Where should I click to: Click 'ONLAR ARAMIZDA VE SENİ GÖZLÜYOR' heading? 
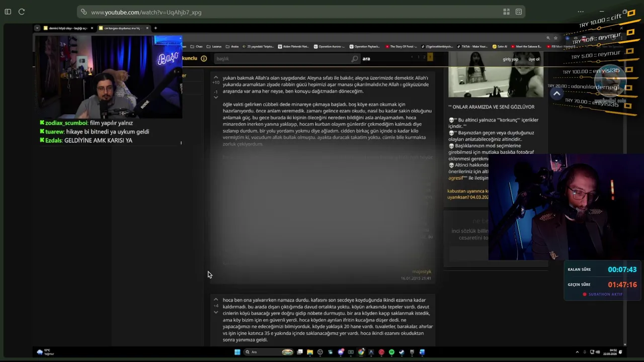coord(492,107)
